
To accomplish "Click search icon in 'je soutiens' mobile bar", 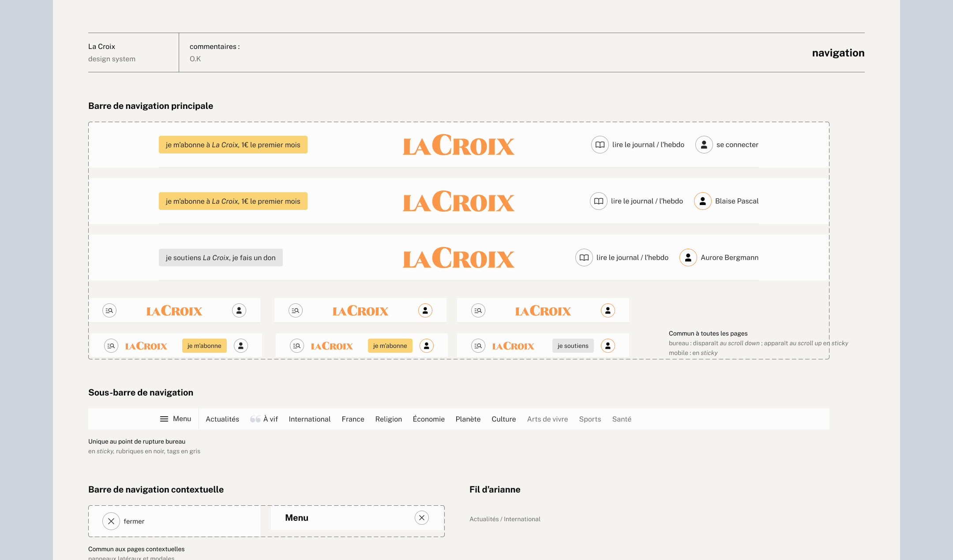I will coord(478,346).
